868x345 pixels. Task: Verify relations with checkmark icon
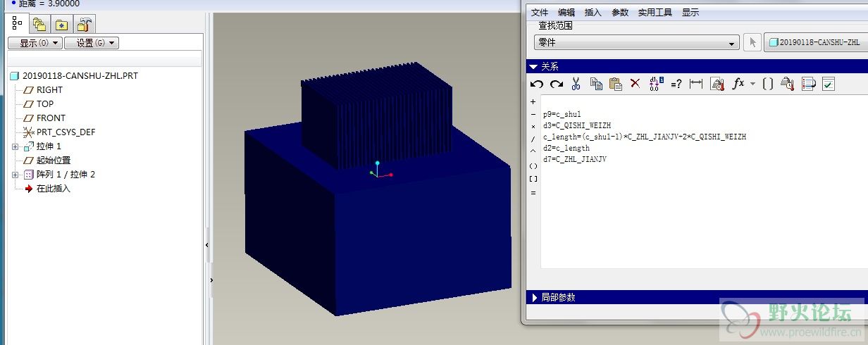829,84
